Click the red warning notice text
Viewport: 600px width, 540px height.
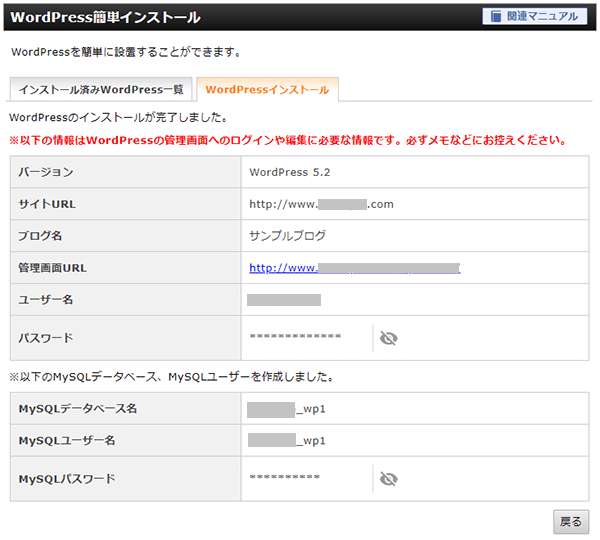[288, 140]
